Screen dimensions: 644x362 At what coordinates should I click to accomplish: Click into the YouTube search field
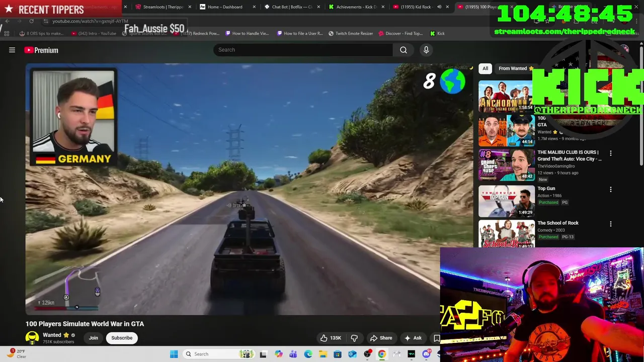point(303,50)
